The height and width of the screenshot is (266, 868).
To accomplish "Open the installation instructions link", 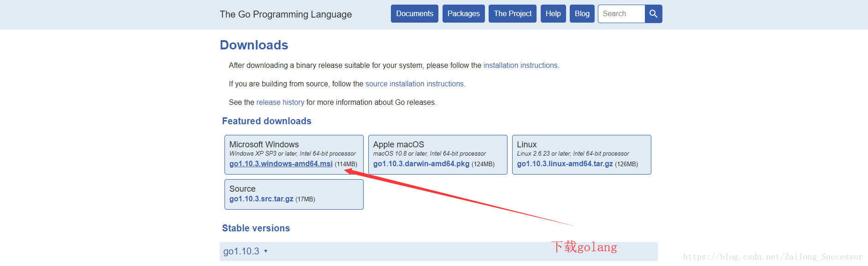I will coord(521,66).
